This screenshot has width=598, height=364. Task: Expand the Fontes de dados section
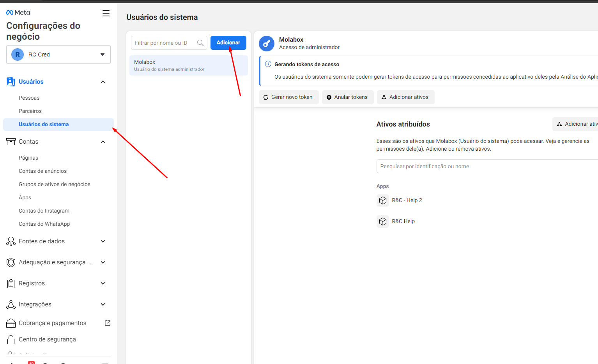(103, 241)
